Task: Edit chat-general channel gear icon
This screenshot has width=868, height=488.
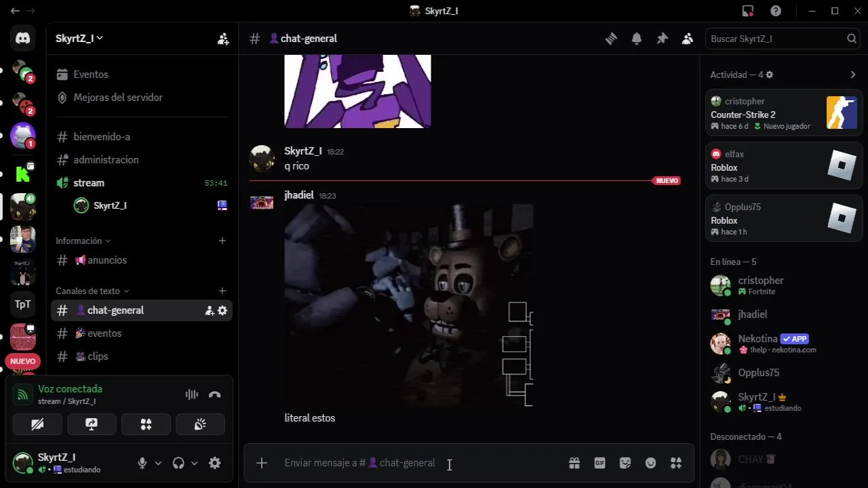Action: pyautogui.click(x=222, y=310)
